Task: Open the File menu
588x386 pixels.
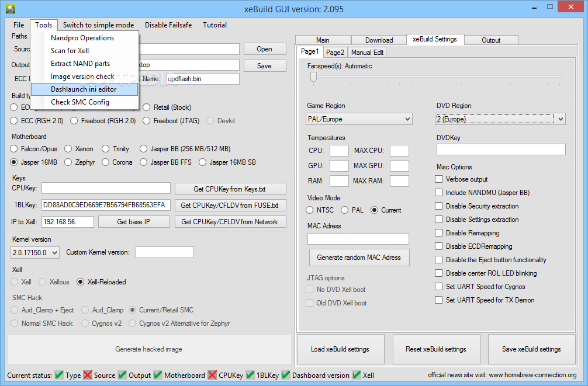Action: [19, 25]
